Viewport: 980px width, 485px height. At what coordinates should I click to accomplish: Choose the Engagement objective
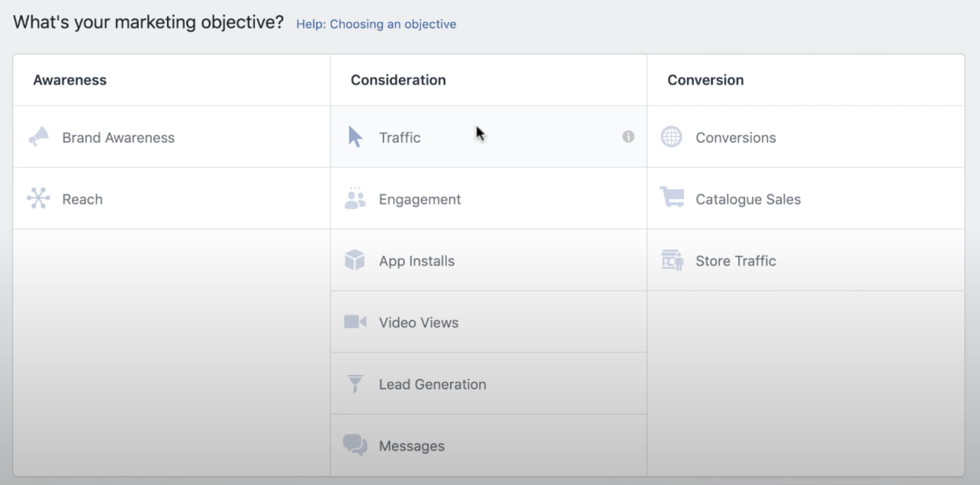click(488, 199)
